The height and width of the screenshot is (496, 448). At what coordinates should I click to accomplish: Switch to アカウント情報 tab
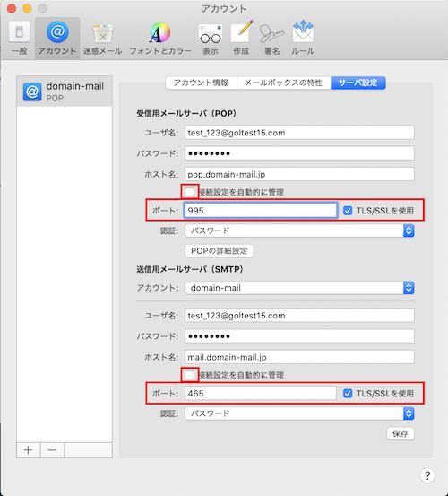coord(201,83)
